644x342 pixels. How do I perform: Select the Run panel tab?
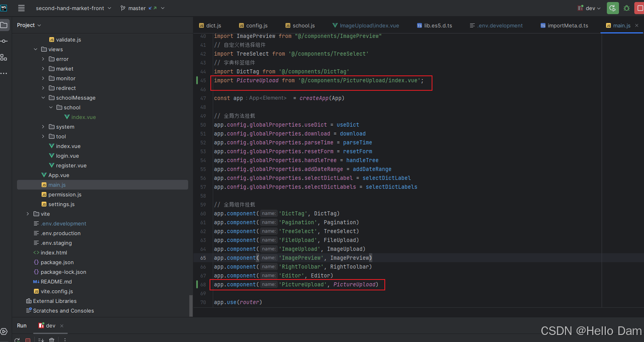[x=22, y=326]
